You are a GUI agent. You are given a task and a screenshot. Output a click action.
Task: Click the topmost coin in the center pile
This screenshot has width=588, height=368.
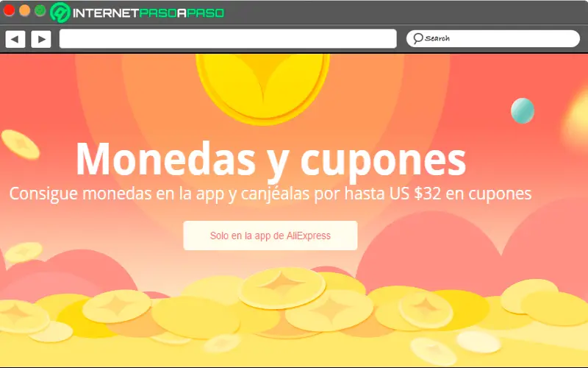282,288
